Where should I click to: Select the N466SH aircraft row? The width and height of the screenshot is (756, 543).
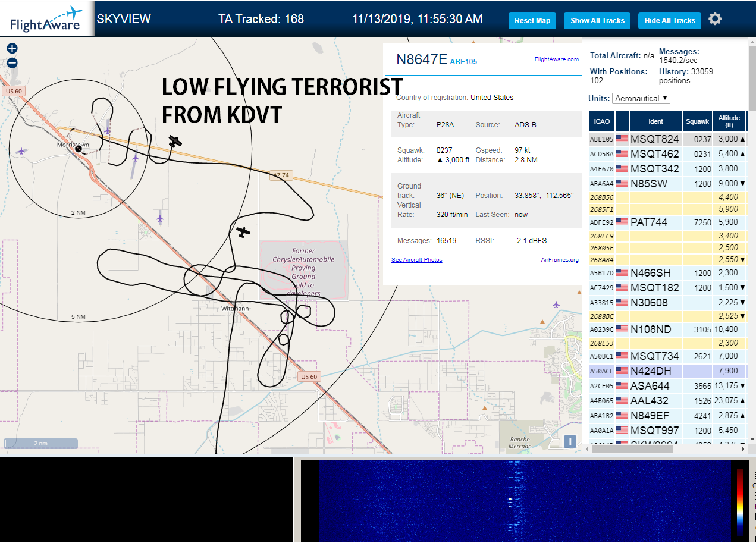(x=667, y=273)
